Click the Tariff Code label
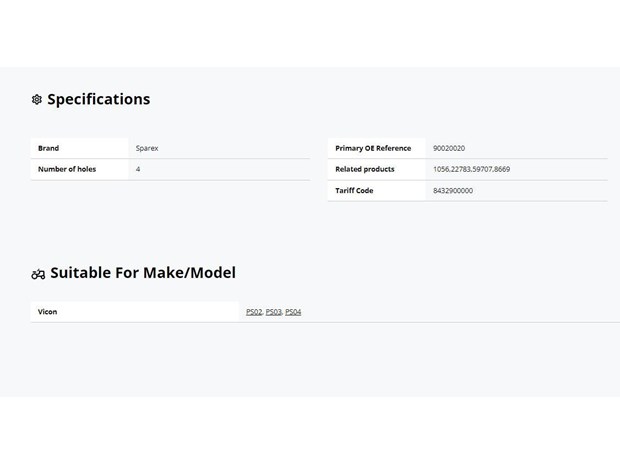Screen dimensions: 620x465 tap(354, 191)
